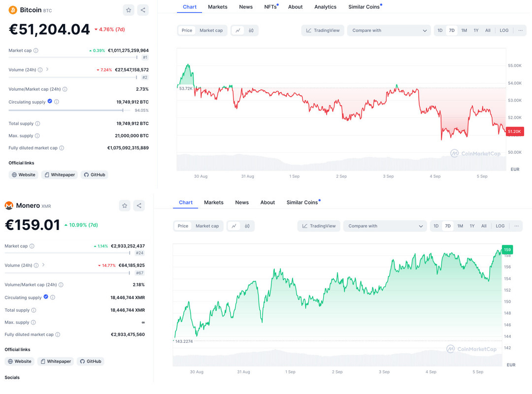Image resolution: width=532 pixels, height=394 pixels.
Task: Open TradingView on Bitcoin chart
Action: pyautogui.click(x=323, y=31)
